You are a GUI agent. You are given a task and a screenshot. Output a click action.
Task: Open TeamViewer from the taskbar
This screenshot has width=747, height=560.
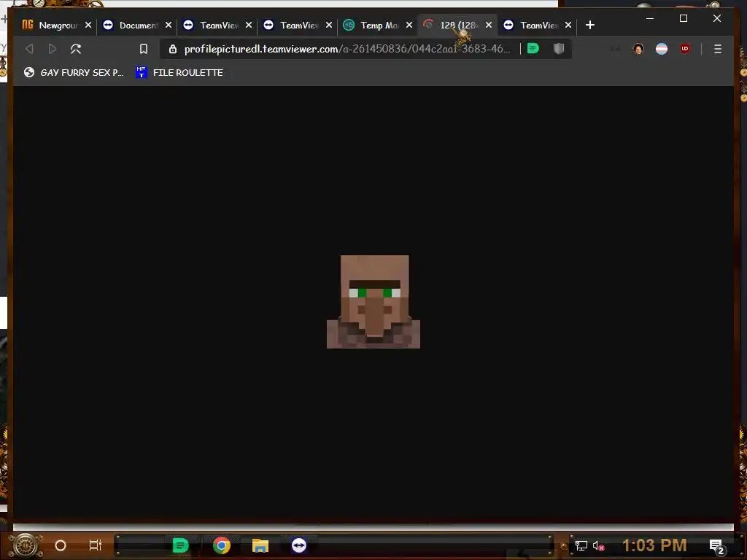tap(299, 545)
